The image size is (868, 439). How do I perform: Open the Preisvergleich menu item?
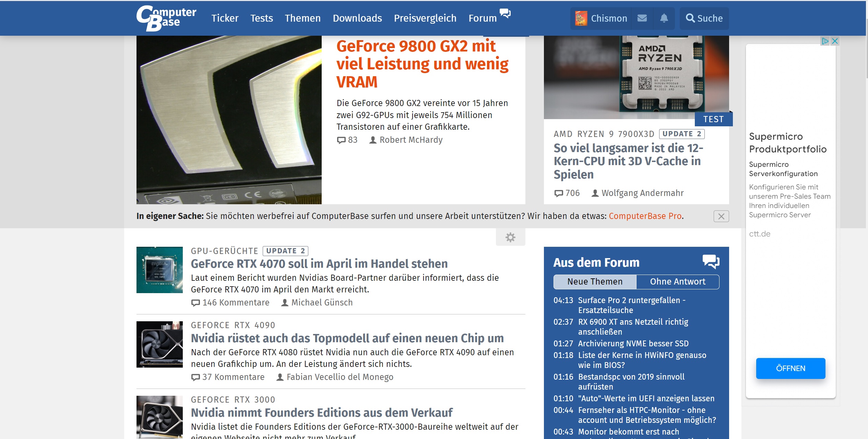tap(425, 18)
